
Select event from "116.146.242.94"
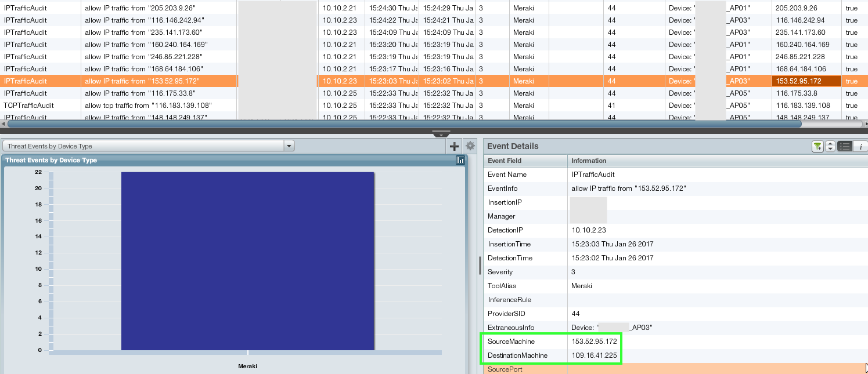(x=434, y=20)
